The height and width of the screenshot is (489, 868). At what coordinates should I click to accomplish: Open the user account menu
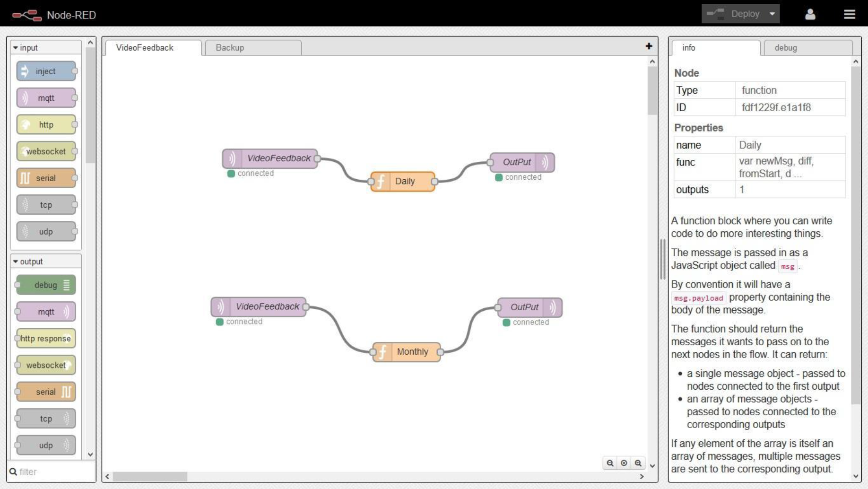[x=810, y=14]
